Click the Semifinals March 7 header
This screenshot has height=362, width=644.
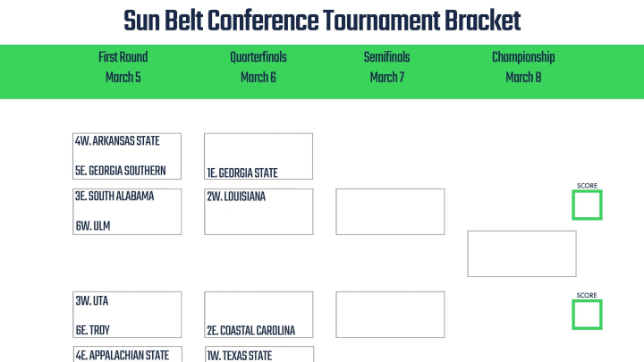pyautogui.click(x=387, y=67)
